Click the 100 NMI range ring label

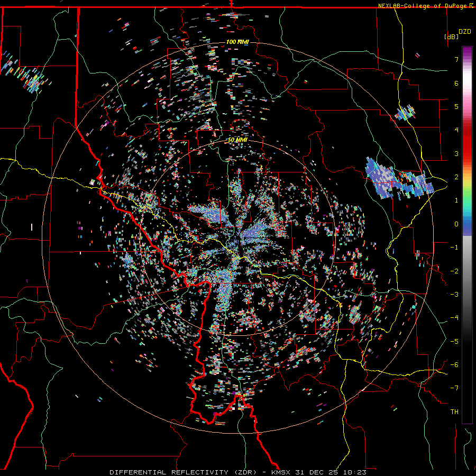pos(237,42)
